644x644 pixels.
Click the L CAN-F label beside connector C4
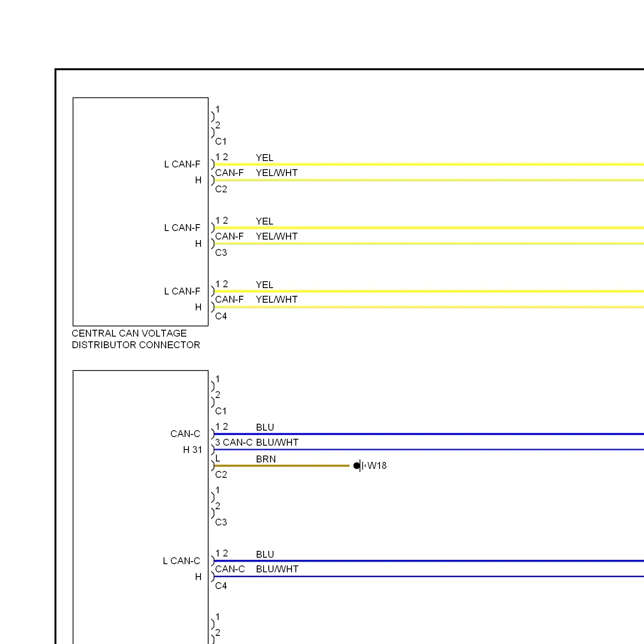[182, 291]
